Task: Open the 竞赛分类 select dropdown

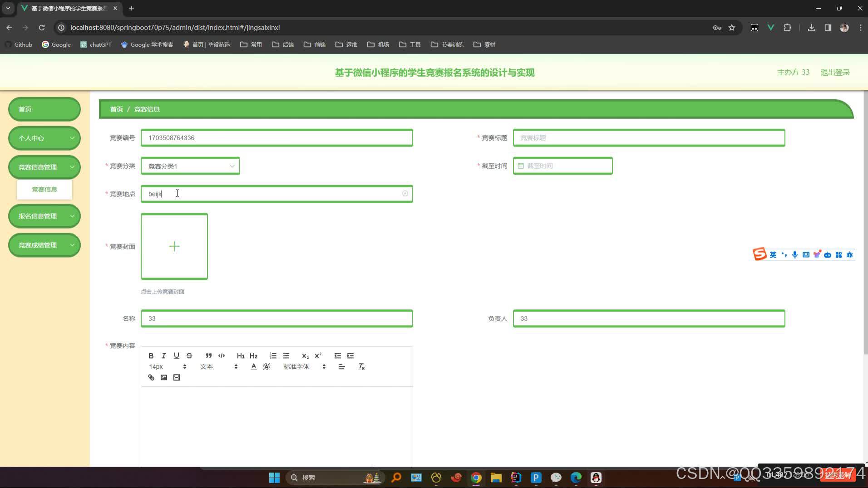Action: pos(190,166)
